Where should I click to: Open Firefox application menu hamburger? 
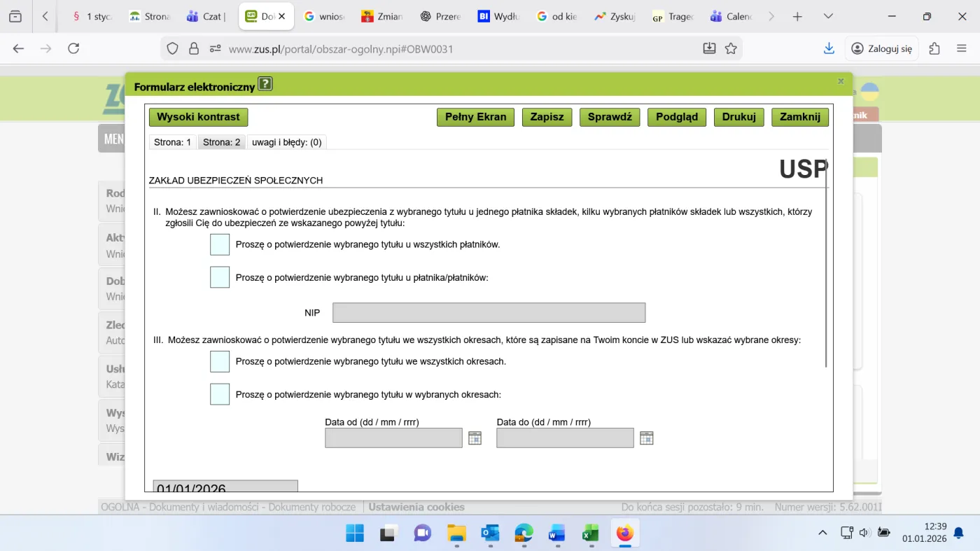[961, 48]
